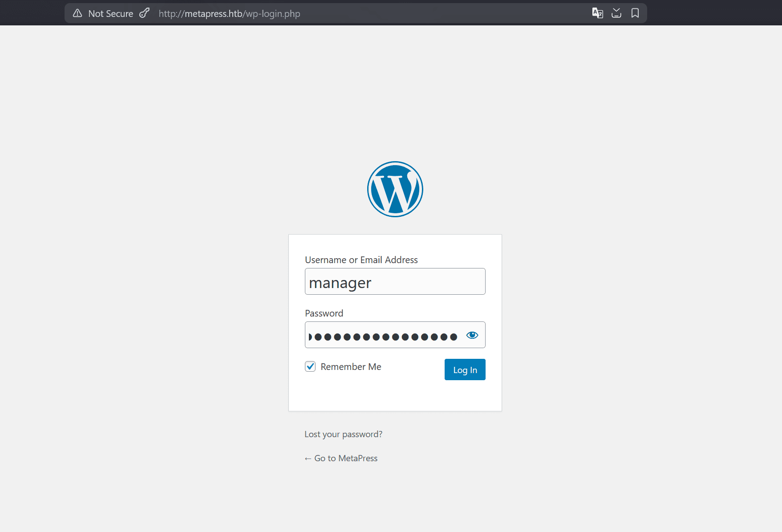Viewport: 782px width, 532px height.
Task: Click inside the Password field
Action: tap(387, 335)
